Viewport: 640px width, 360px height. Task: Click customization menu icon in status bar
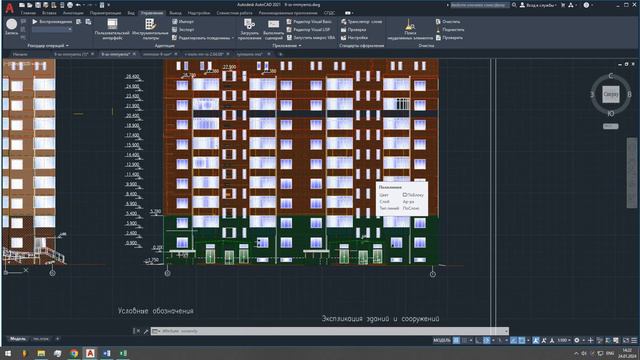[x=634, y=340]
